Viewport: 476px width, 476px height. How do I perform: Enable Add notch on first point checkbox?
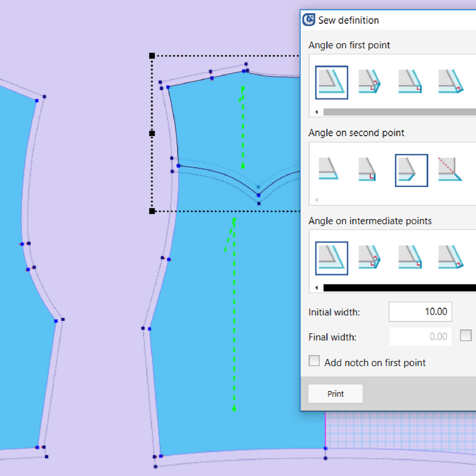click(314, 361)
